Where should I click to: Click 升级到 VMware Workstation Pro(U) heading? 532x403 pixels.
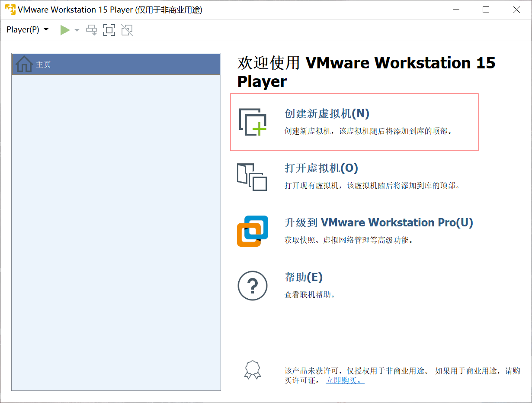(379, 222)
